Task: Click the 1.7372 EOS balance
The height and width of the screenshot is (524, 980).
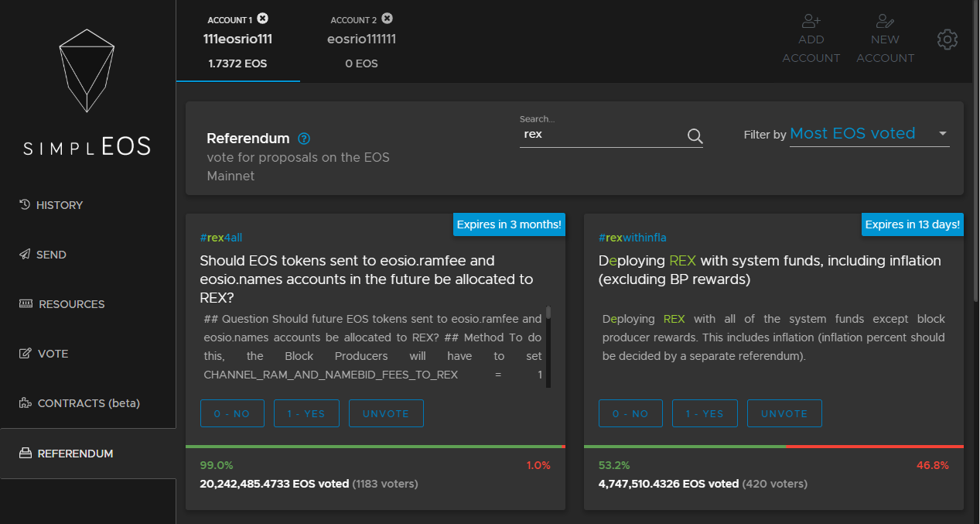Action: 237,63
